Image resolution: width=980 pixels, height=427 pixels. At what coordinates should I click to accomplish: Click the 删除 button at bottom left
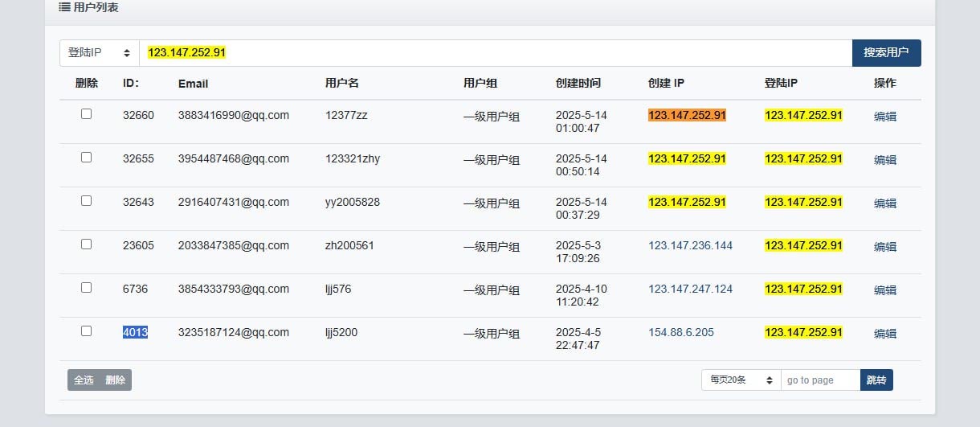point(116,380)
